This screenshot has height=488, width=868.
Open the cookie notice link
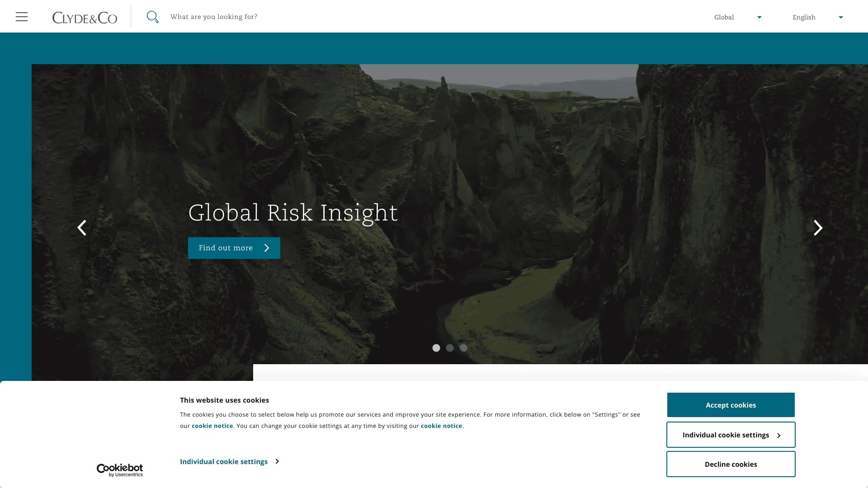click(x=212, y=426)
